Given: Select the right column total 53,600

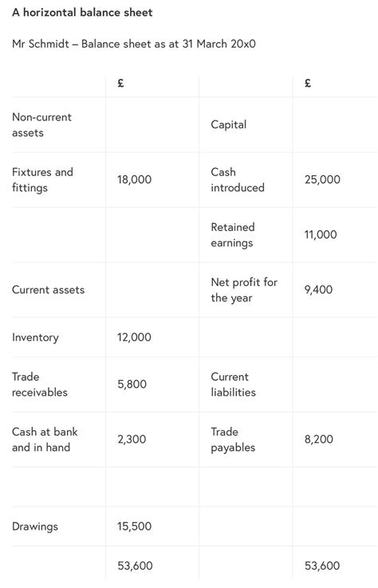Looking at the screenshot, I should coord(322,566).
